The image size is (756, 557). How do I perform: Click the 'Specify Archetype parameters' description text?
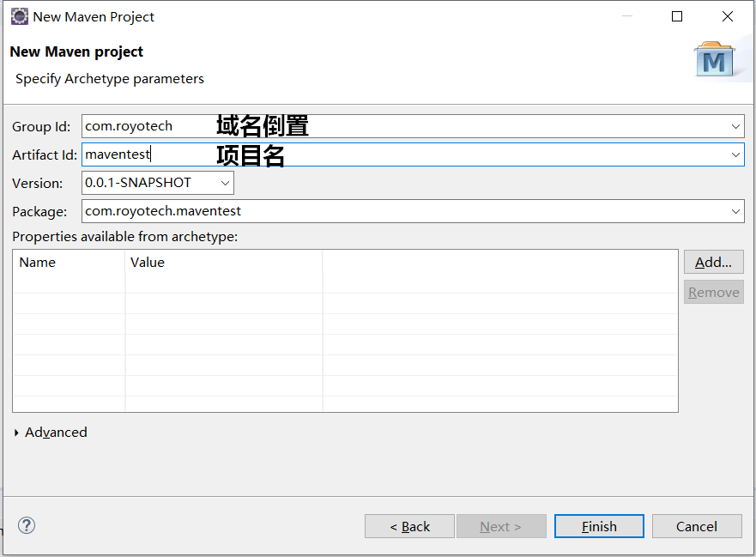(x=110, y=79)
